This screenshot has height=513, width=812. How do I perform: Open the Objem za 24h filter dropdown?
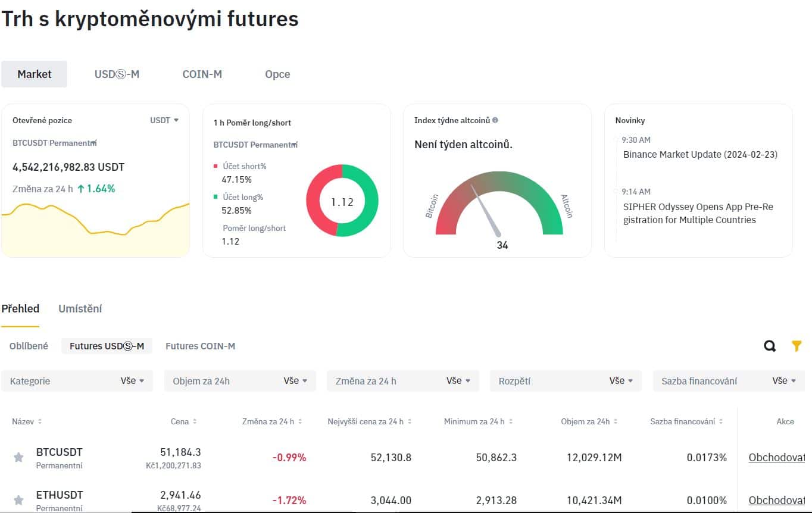coord(240,381)
